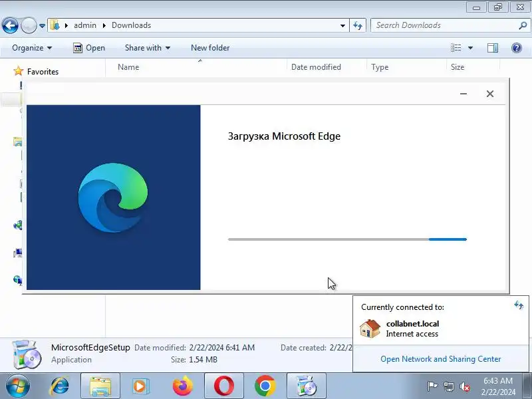Image resolution: width=532 pixels, height=399 pixels.
Task: Click the muted volume tray icon
Action: (465, 386)
